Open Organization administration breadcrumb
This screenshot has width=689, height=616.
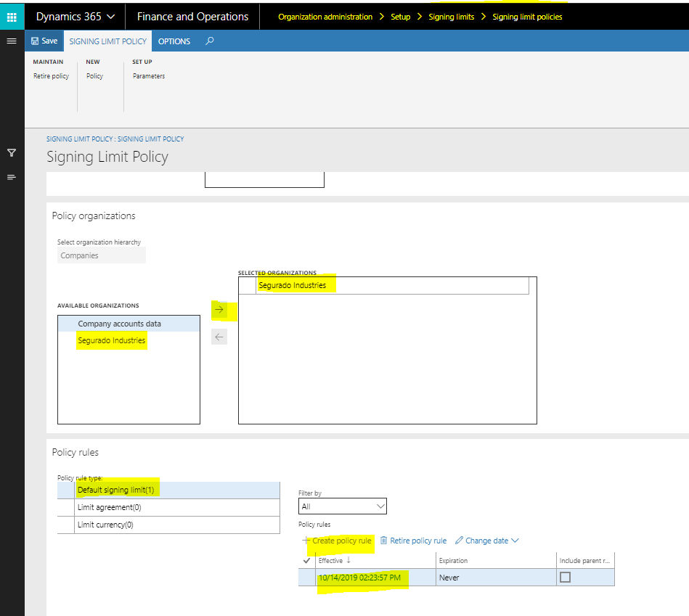click(325, 17)
